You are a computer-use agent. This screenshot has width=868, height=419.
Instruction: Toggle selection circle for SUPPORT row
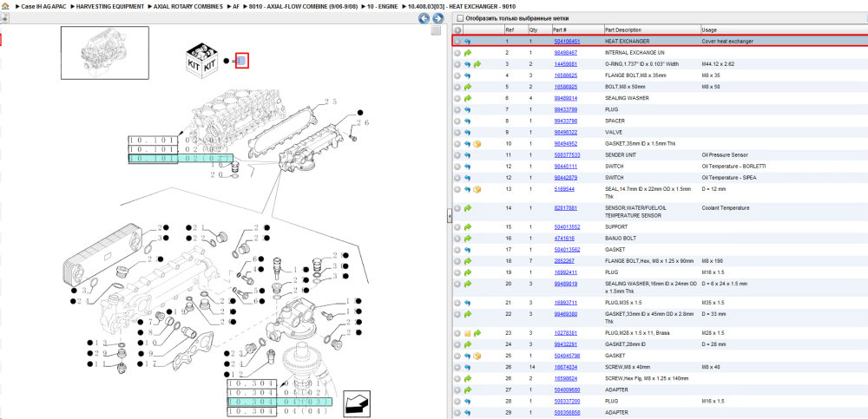point(457,227)
